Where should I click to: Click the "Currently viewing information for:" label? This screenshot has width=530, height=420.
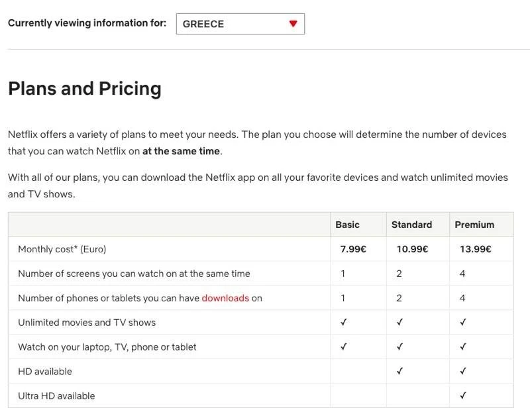click(87, 23)
